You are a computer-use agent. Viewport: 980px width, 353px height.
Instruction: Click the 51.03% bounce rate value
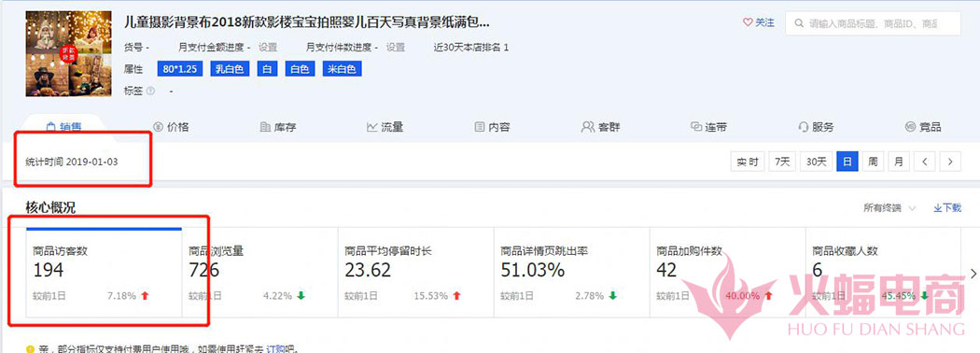point(533,271)
